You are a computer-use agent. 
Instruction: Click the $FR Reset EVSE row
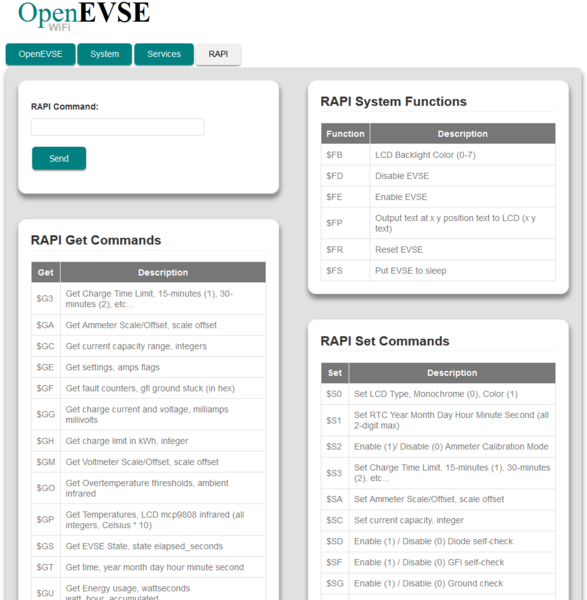pyautogui.click(x=438, y=249)
